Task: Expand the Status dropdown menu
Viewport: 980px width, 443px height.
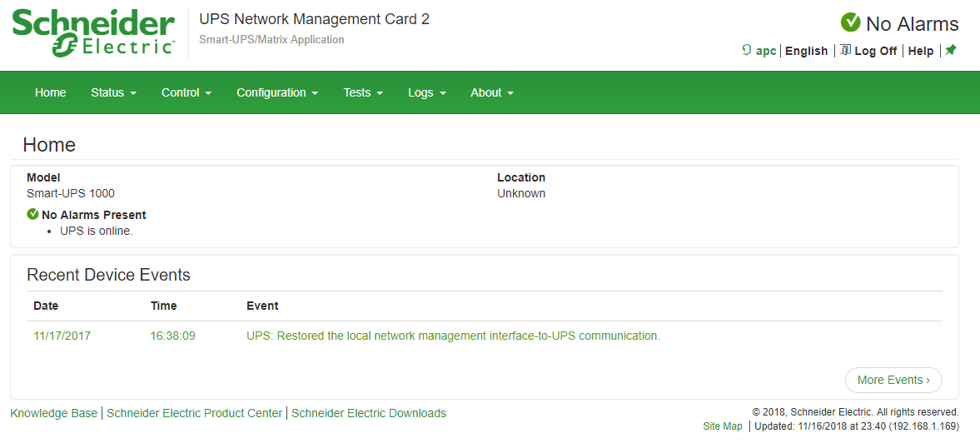Action: pyautogui.click(x=114, y=92)
